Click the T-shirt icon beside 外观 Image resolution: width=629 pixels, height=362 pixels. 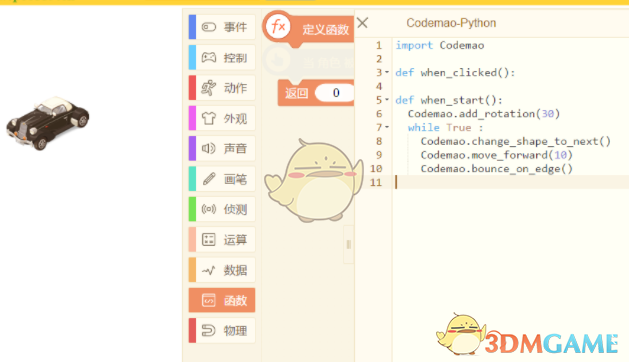click(209, 118)
